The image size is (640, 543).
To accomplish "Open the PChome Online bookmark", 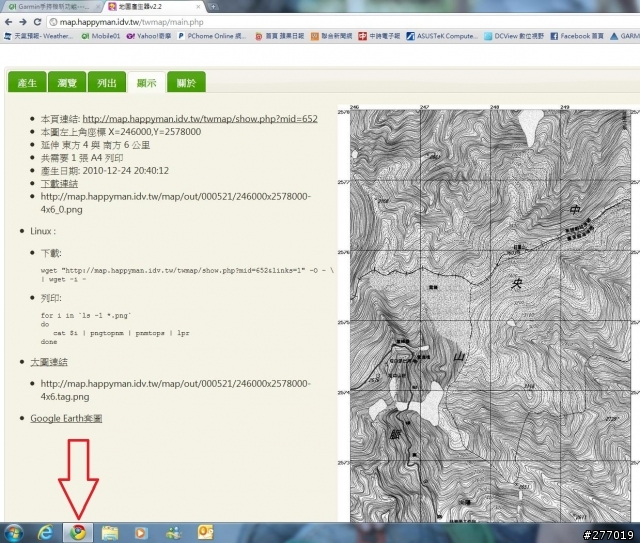I will tap(212, 36).
